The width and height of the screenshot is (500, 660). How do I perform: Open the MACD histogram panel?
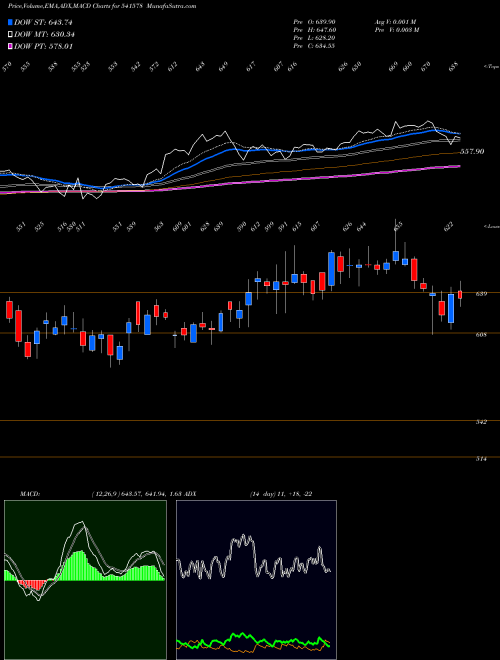(85, 580)
